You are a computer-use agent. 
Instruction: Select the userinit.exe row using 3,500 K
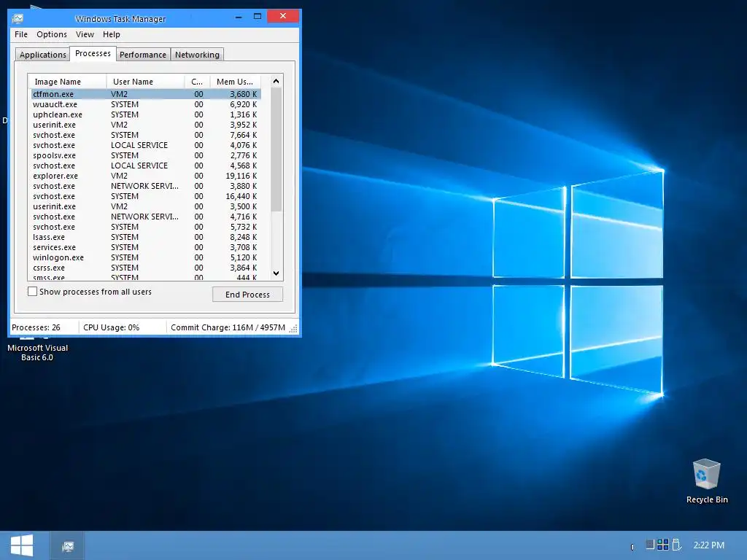(146, 206)
